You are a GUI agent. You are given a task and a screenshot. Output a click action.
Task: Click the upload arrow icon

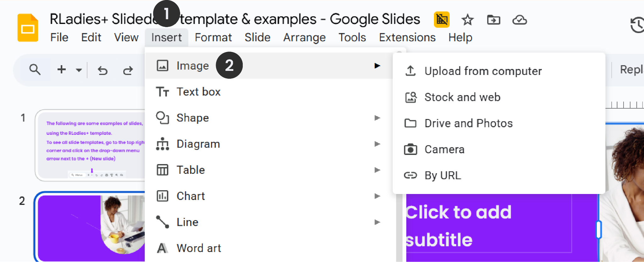[410, 71]
